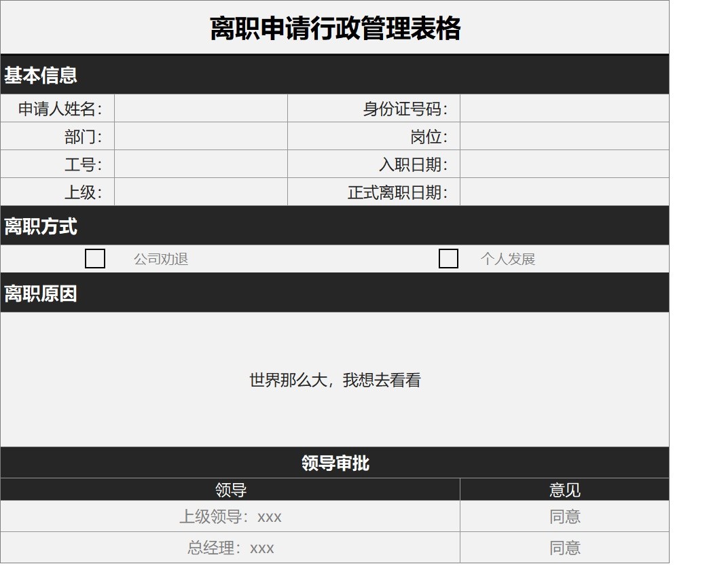
Task: Click the 上级 input field
Action: coord(200,192)
